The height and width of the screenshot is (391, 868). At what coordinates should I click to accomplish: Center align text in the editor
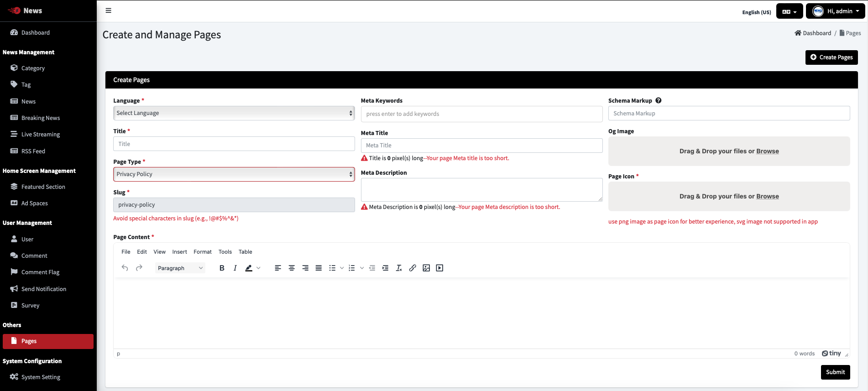[x=292, y=268]
